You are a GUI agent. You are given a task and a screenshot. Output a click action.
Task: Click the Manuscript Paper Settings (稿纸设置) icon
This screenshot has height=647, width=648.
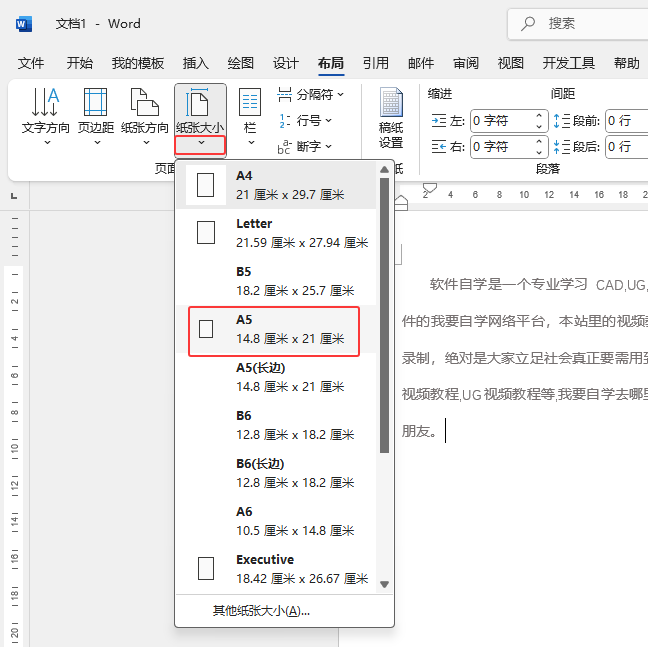coord(391,102)
